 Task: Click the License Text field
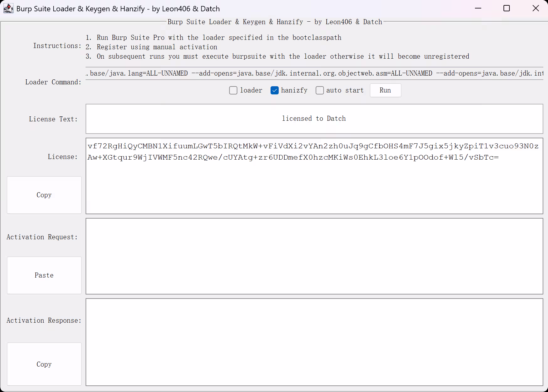point(314,119)
